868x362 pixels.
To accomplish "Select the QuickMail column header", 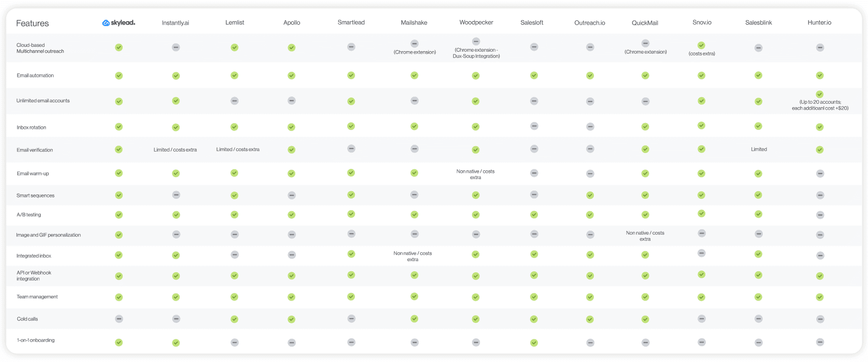I will click(x=645, y=23).
